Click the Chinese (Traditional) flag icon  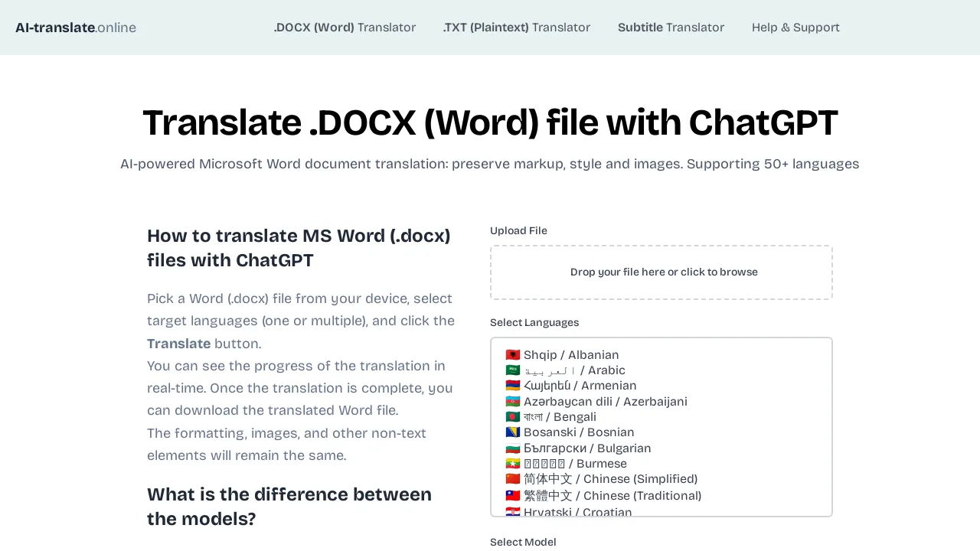click(513, 495)
